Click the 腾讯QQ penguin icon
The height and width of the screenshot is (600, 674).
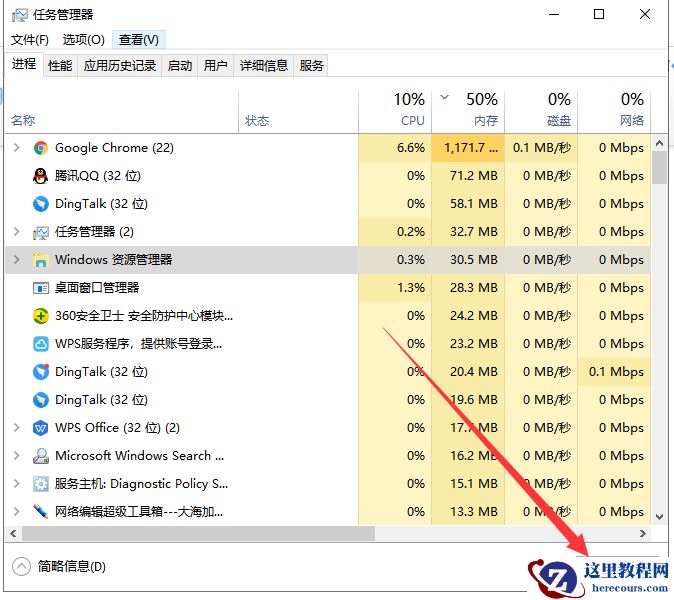(41, 176)
